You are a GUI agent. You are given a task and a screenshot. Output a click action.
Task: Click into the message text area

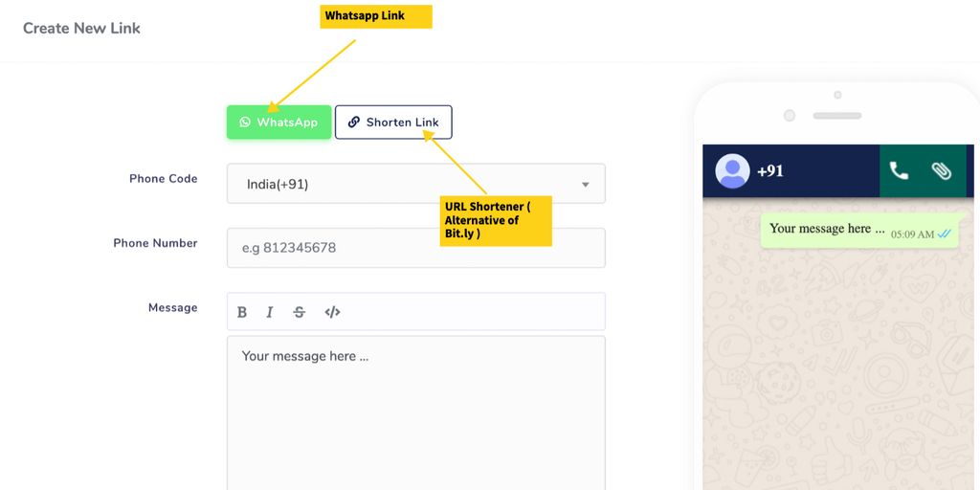[416, 412]
